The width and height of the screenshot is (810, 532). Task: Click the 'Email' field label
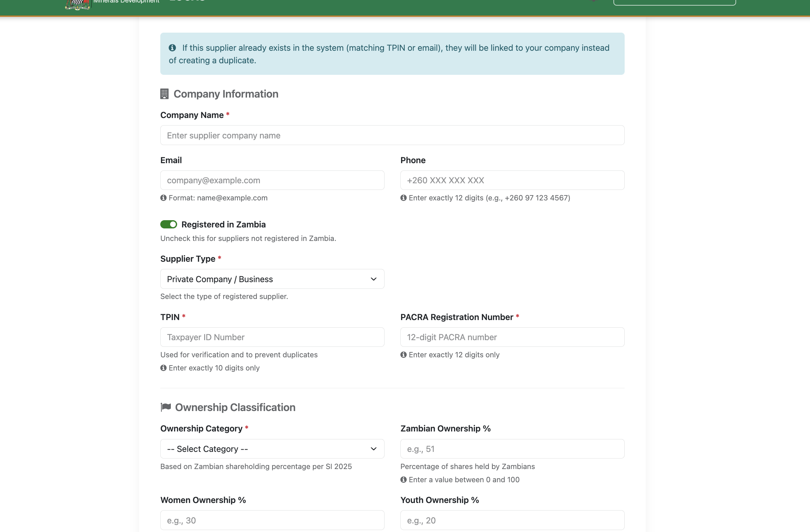(x=171, y=160)
